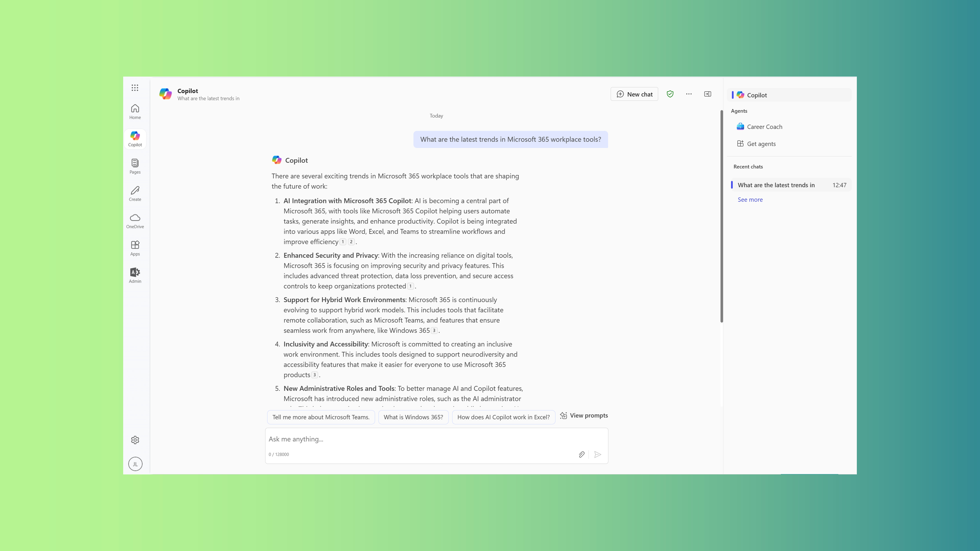Click the green protection shield icon
The height and width of the screenshot is (551, 980).
(670, 94)
